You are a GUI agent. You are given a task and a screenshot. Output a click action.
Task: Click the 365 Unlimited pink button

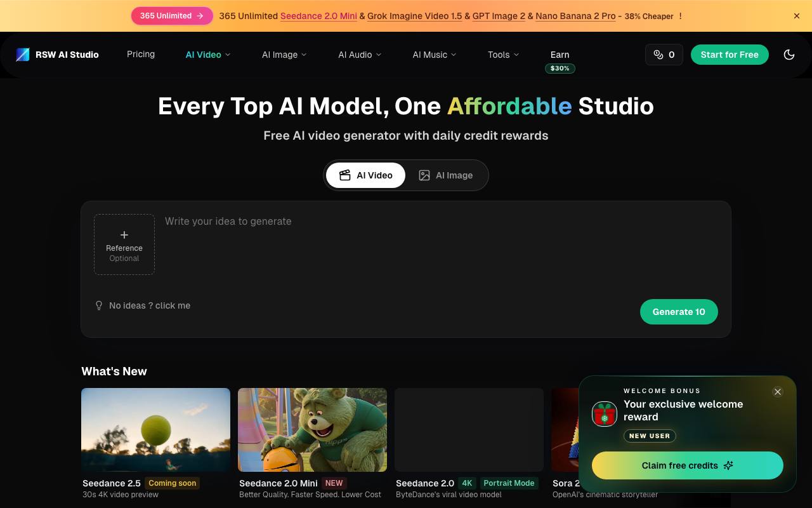pyautogui.click(x=172, y=16)
